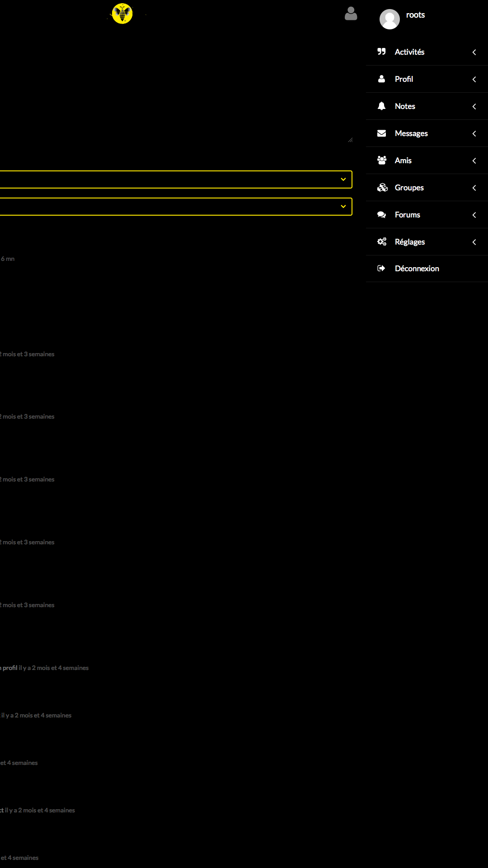The image size is (488, 868).
Task: Click the Groupes cubes icon
Action: [382, 187]
